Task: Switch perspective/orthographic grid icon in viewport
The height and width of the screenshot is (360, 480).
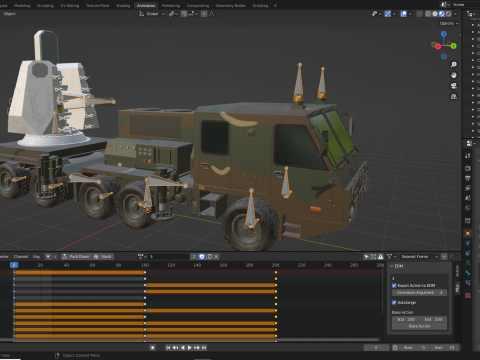Action: pyautogui.click(x=453, y=96)
